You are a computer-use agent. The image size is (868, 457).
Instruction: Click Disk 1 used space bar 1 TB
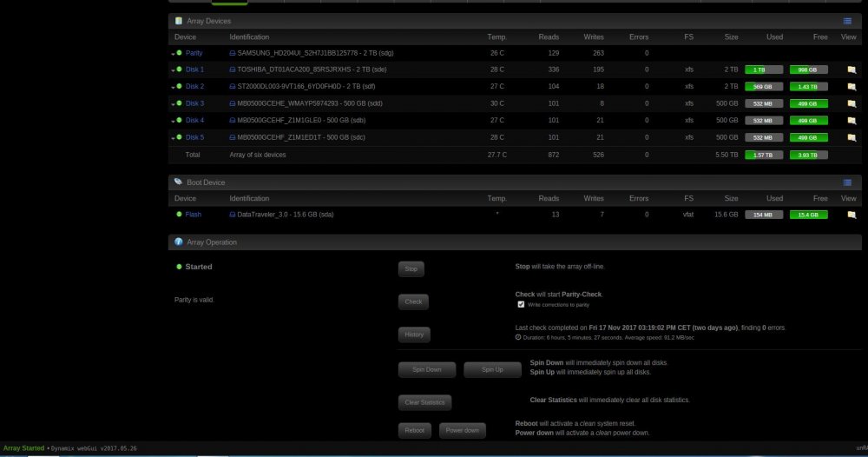click(x=764, y=70)
